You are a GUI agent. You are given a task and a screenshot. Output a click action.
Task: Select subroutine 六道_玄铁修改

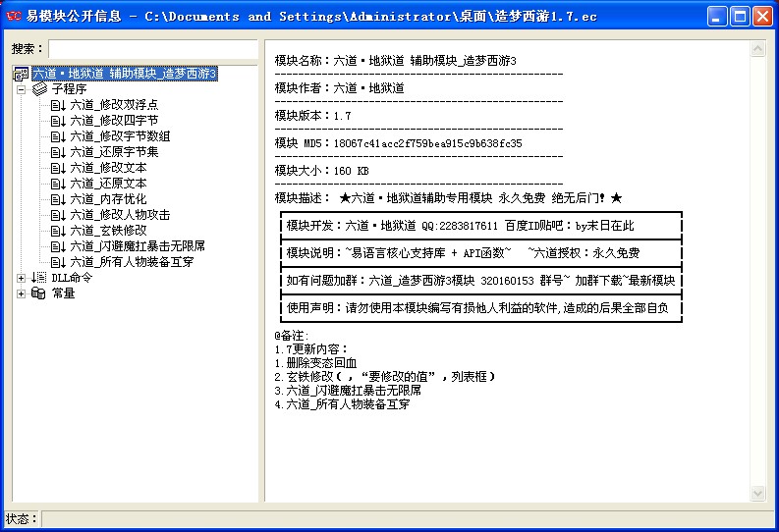(108, 231)
